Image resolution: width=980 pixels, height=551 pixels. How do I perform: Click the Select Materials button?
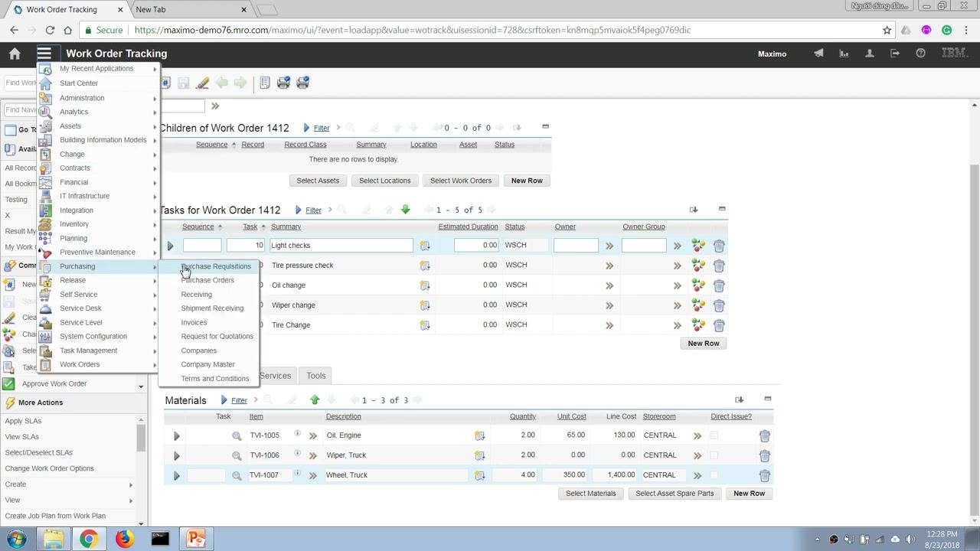coord(591,494)
